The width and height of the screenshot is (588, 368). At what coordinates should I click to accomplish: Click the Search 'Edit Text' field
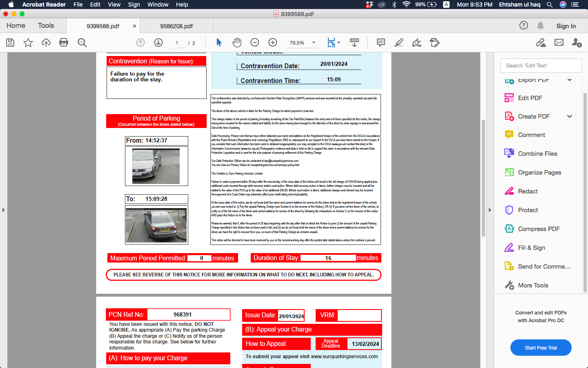(541, 65)
